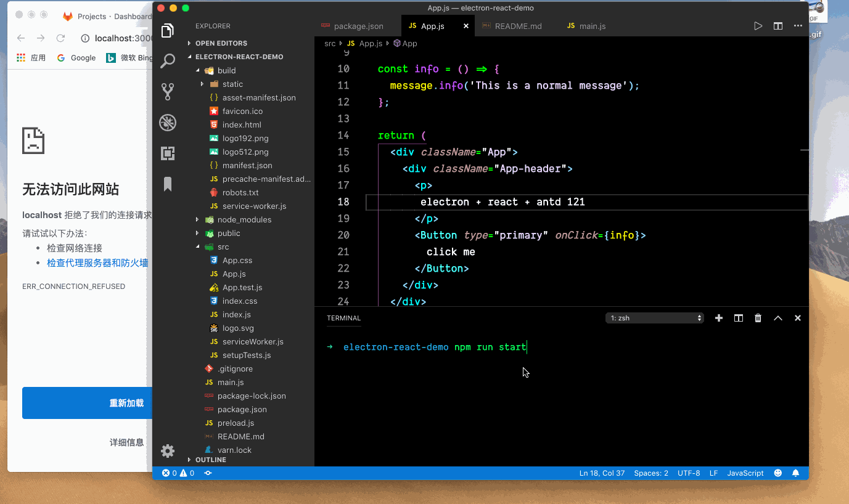Select the TERMINAL panel tab
849x504 pixels.
tap(343, 318)
